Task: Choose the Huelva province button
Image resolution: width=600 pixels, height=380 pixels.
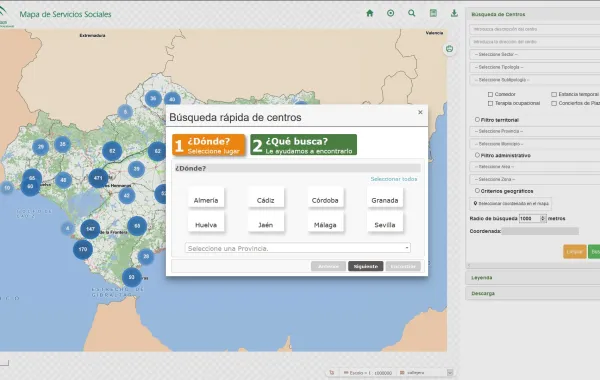Action: click(x=206, y=223)
